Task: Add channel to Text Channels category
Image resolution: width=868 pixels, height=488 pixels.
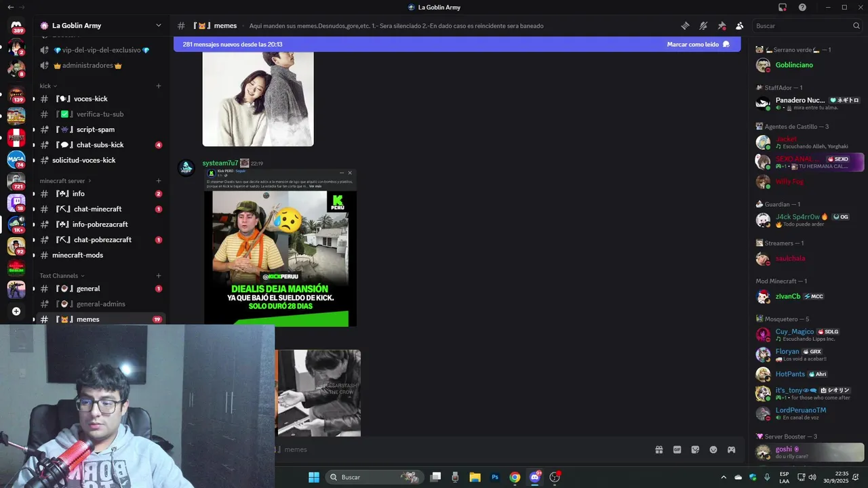Action: [159, 276]
